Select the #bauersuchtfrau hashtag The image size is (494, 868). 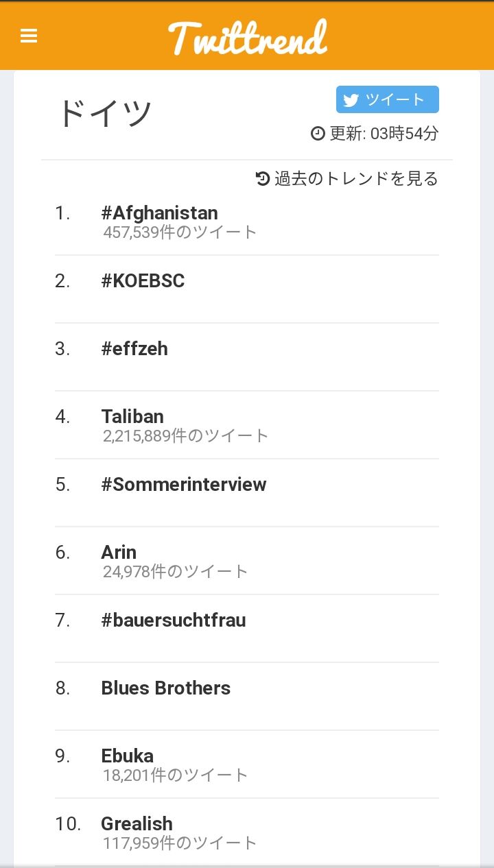[173, 620]
